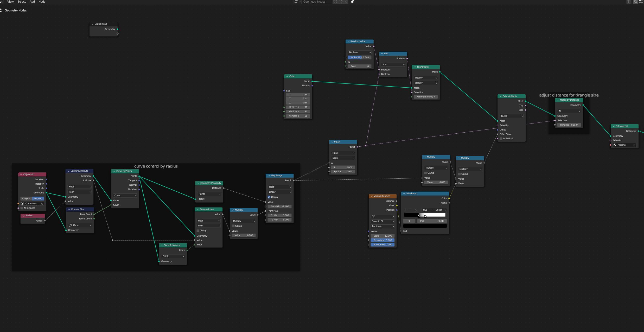This screenshot has width=644, height=332.
Task: Open Smooth F1 feature dropdown in Voronoi Texture
Action: point(382,221)
